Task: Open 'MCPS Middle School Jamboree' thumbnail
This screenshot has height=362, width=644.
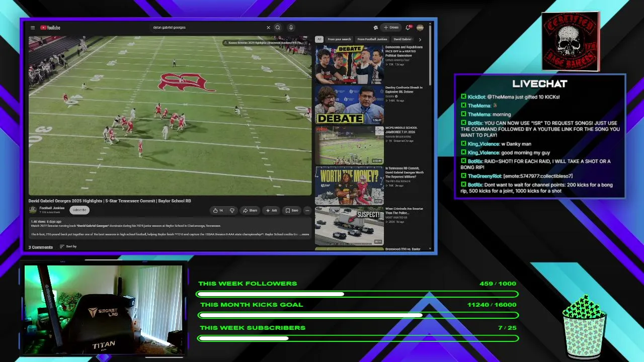Action: pos(349,145)
